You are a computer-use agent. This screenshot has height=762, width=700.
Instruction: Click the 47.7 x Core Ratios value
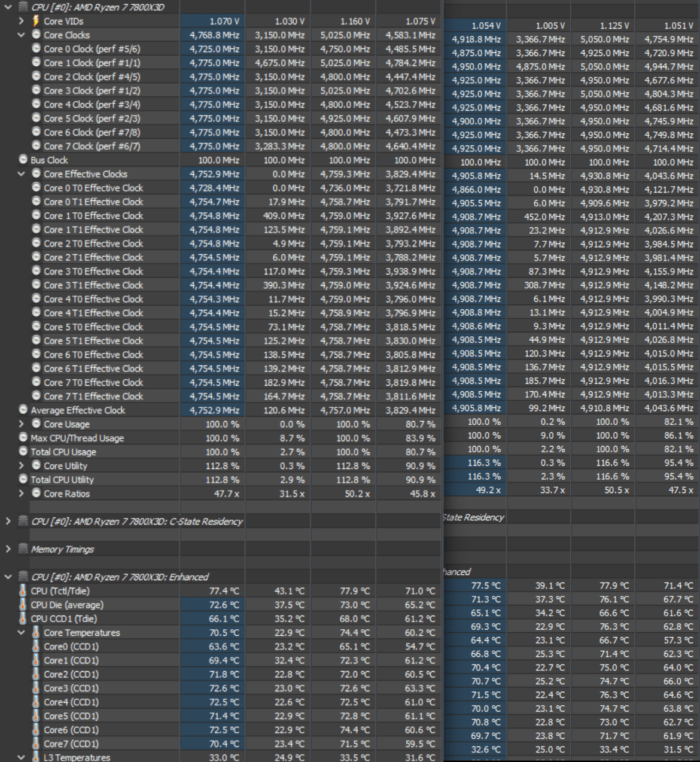click(x=227, y=494)
